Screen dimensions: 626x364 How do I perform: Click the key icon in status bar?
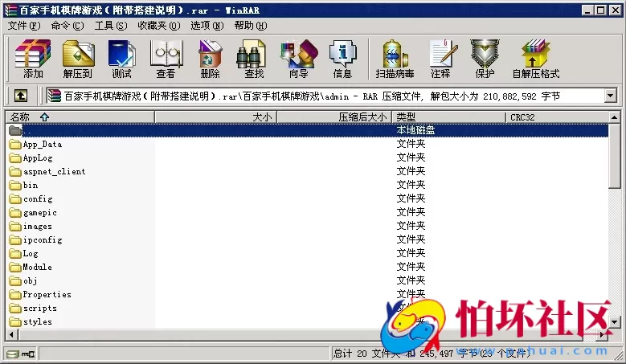pos(28,354)
